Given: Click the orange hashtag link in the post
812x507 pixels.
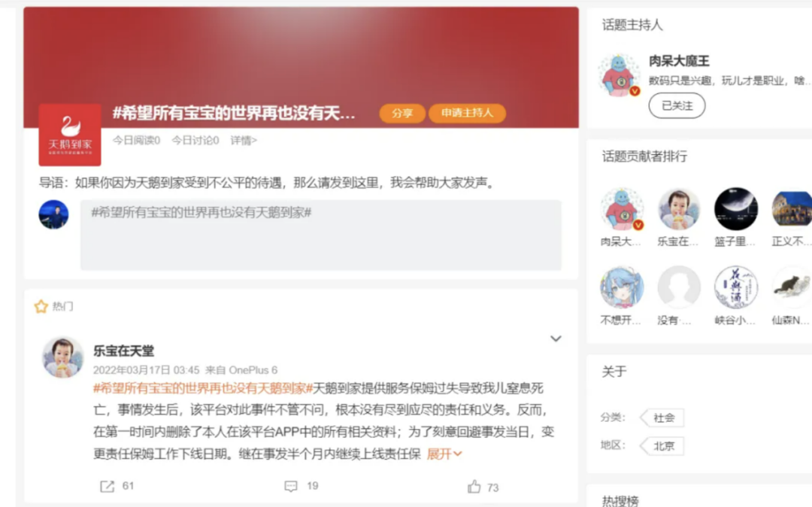Looking at the screenshot, I should 203,388.
